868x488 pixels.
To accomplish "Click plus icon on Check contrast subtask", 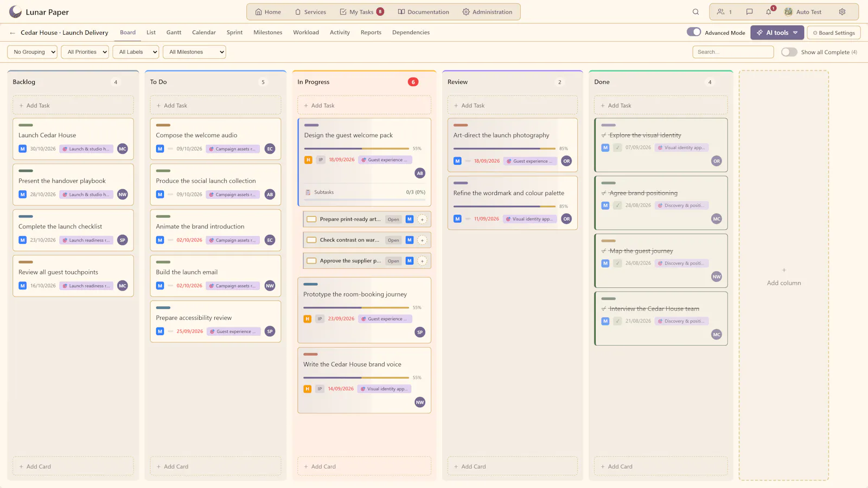I will point(422,240).
